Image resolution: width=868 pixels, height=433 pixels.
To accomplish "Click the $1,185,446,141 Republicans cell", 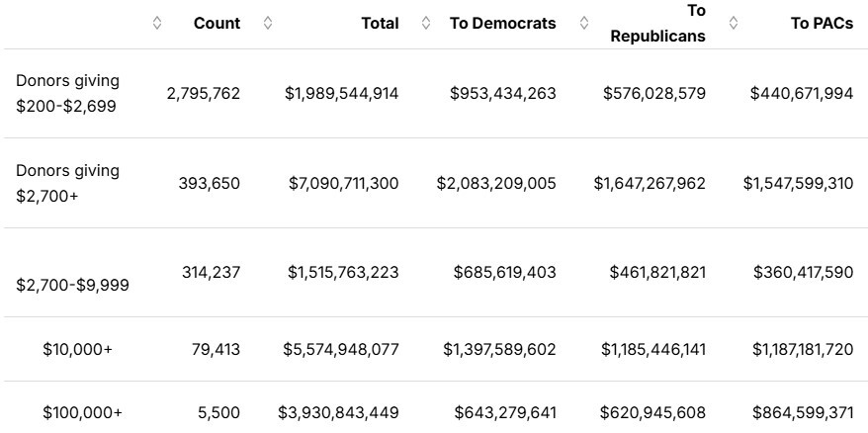I will coord(650,349).
